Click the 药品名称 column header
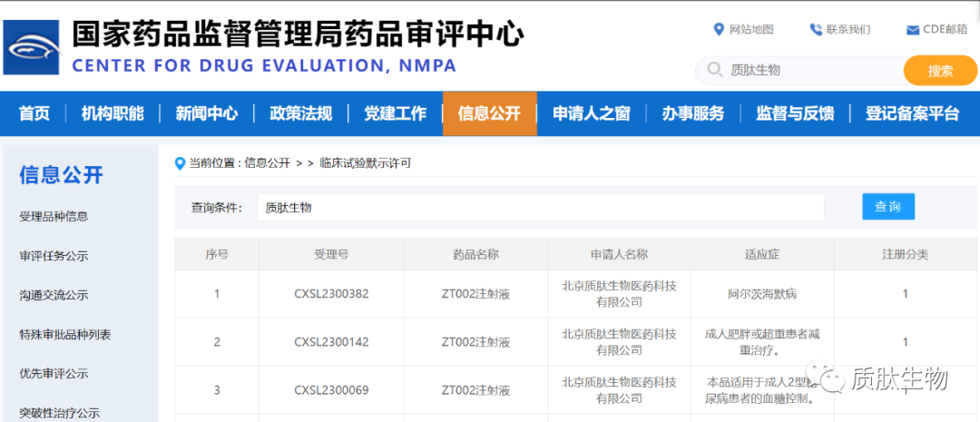980x422 pixels. click(475, 254)
